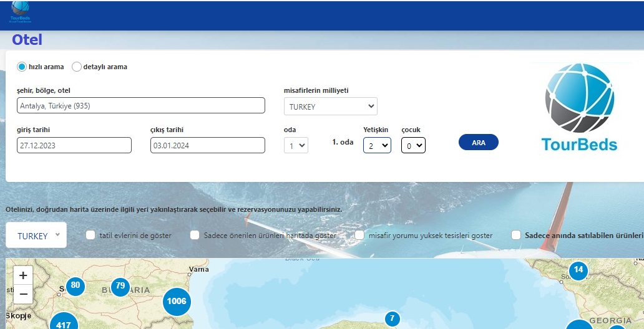Open the oda count dropdown

tap(296, 145)
